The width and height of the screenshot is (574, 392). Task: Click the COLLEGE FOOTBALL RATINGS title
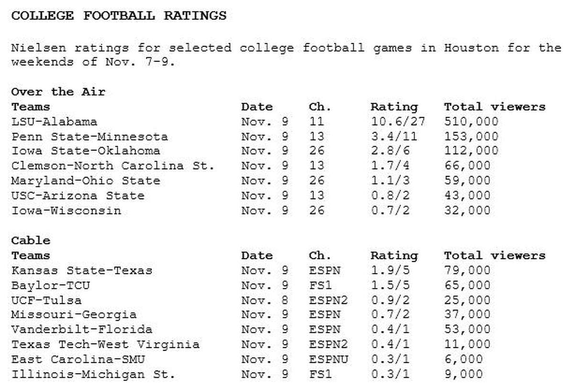tap(119, 16)
